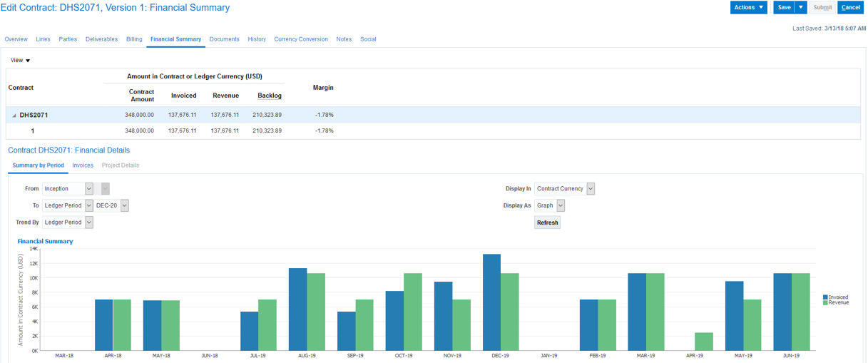The image size is (868, 363).
Task: Click the Invoiced blue legend swatch
Action: (825, 297)
